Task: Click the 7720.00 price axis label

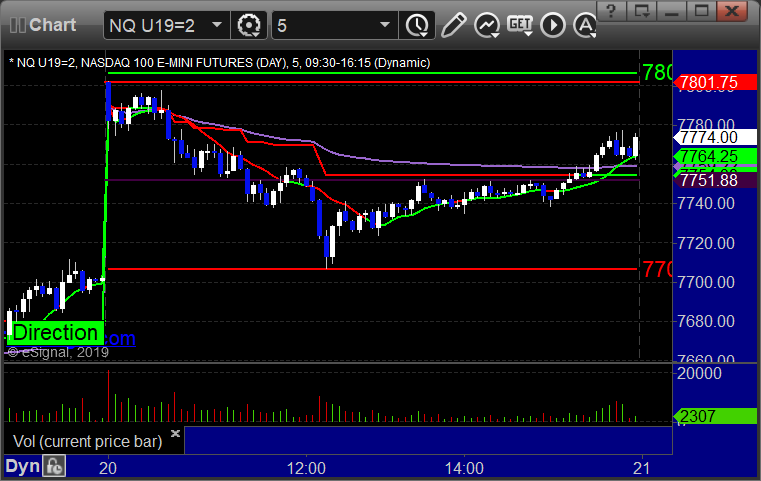Action: click(706, 243)
